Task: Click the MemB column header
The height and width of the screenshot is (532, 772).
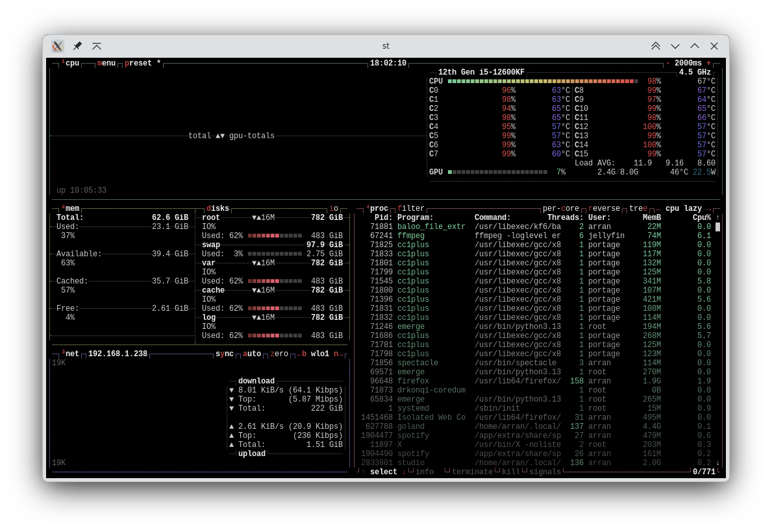Action: (x=652, y=217)
